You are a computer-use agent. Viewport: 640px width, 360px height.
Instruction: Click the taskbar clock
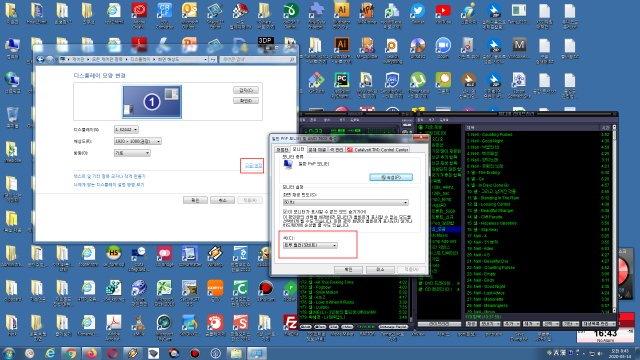click(x=620, y=353)
